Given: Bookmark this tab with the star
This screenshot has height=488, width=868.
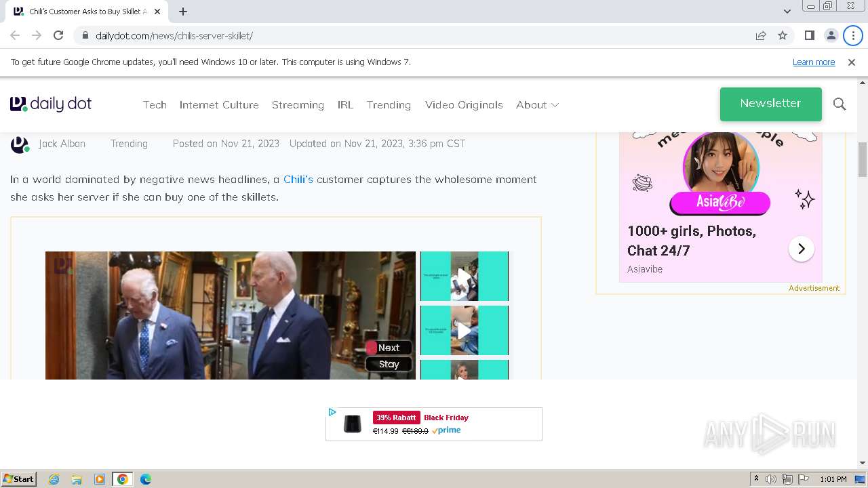Looking at the screenshot, I should [783, 35].
